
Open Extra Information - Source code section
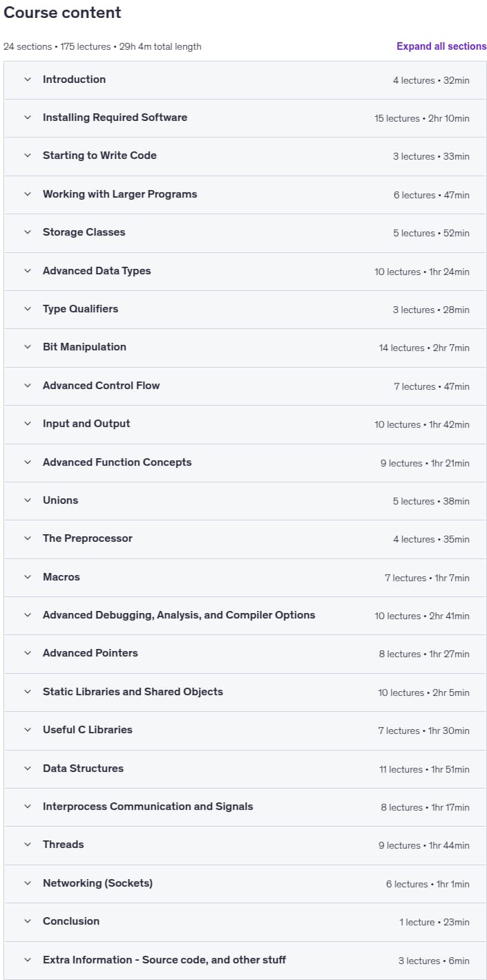pos(245,960)
